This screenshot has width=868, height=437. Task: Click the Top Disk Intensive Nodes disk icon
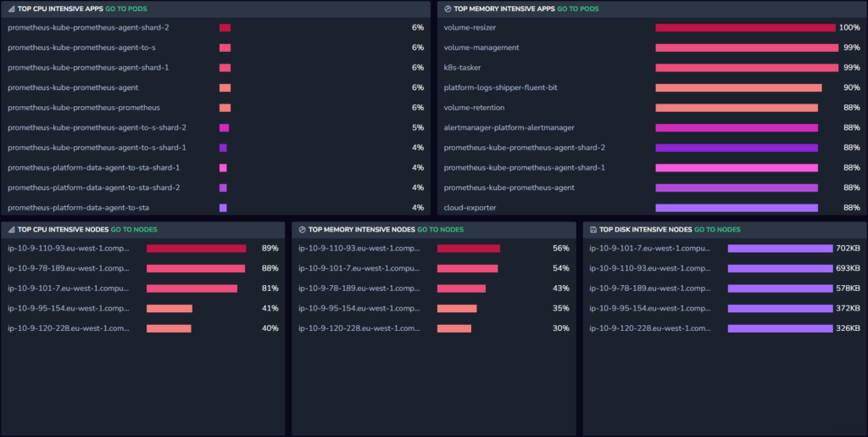593,229
